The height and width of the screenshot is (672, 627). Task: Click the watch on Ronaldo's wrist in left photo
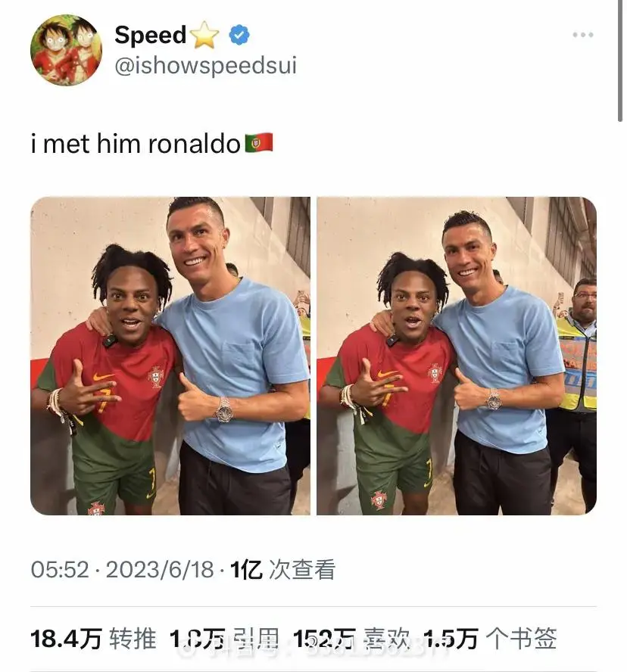pyautogui.click(x=223, y=409)
